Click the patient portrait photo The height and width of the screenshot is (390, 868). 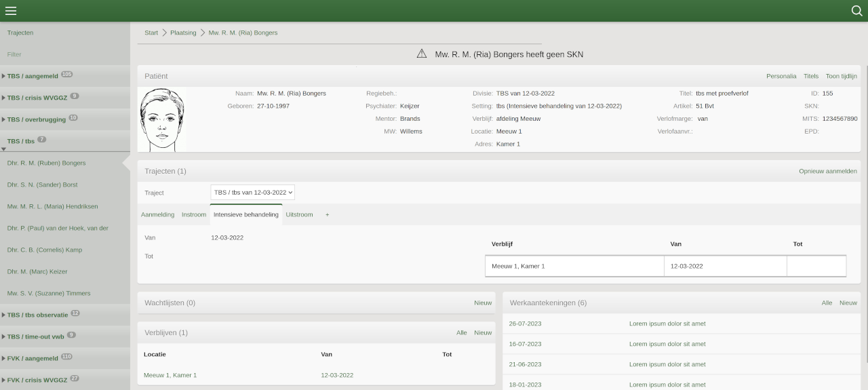click(161, 119)
